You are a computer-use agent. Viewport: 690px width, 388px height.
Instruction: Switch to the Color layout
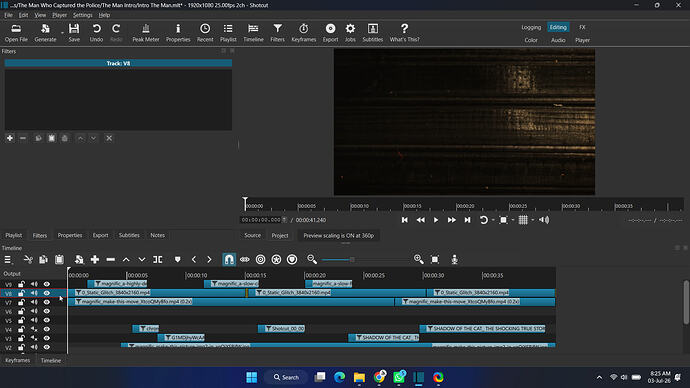531,40
